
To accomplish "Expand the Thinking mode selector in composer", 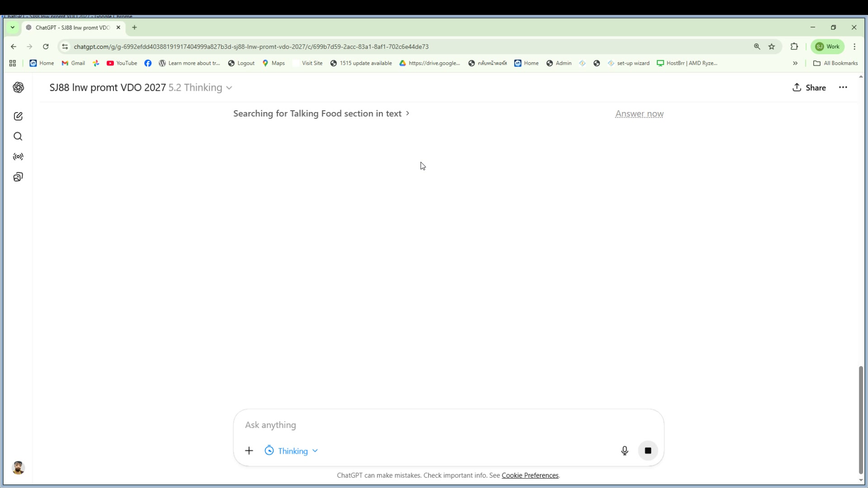I will [x=292, y=451].
